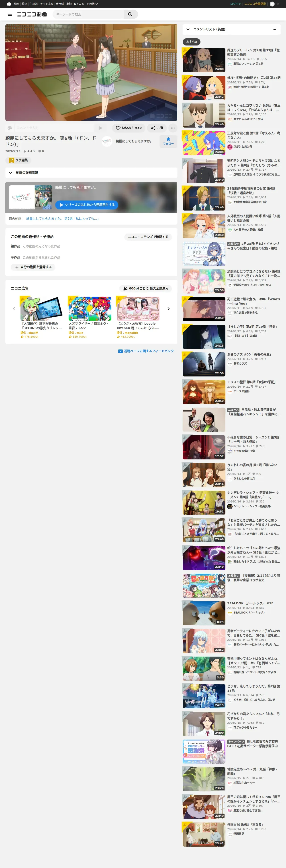Screen dimensions: 286x868
Task: Click the いいね! heart button
Action: (x=129, y=128)
